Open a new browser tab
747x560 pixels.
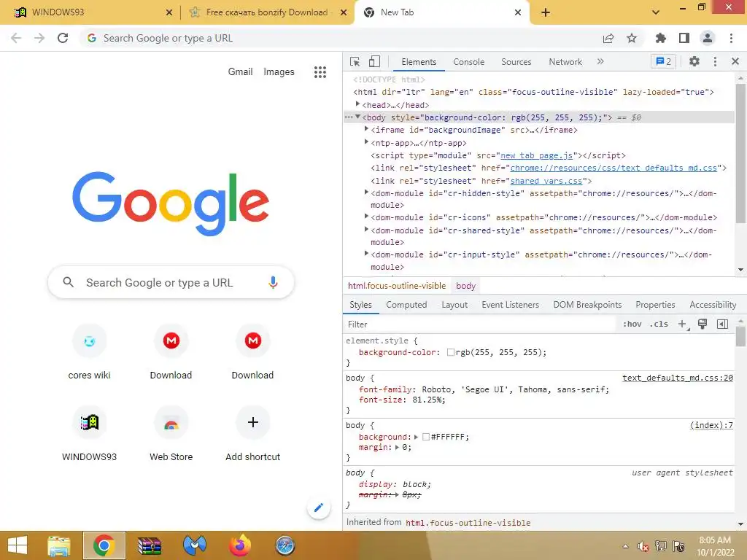(x=546, y=13)
